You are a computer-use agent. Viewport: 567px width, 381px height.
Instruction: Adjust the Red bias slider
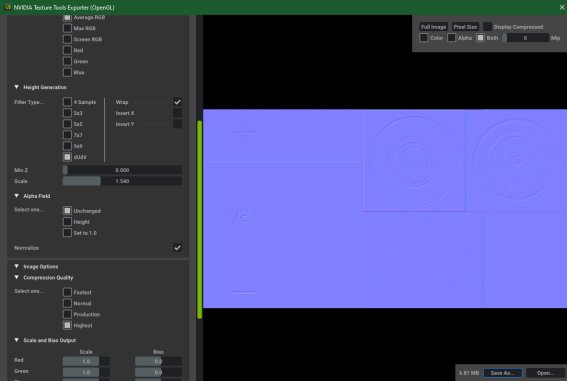(158, 361)
